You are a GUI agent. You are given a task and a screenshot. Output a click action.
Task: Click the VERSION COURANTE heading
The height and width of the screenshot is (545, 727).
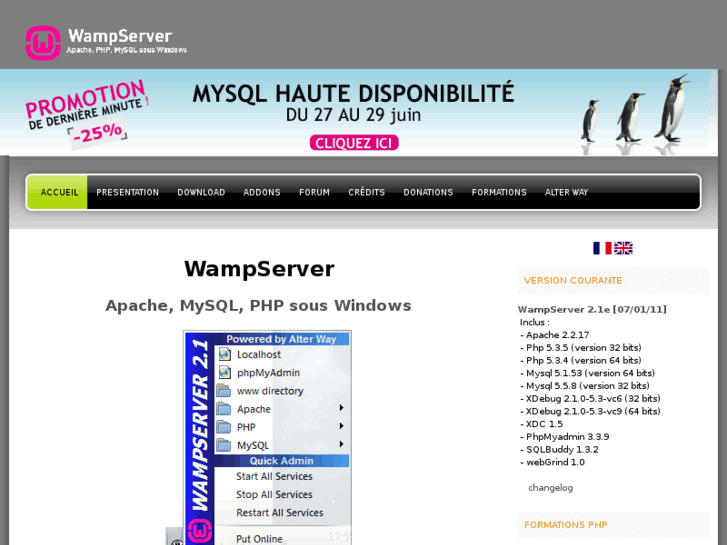(573, 281)
